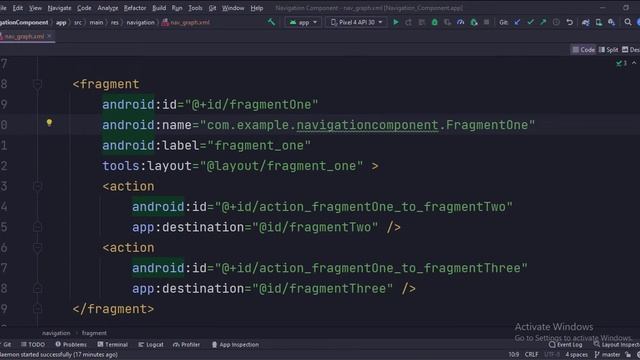Switch editor to Code view
The width and height of the screenshot is (640, 360).
[583, 50]
